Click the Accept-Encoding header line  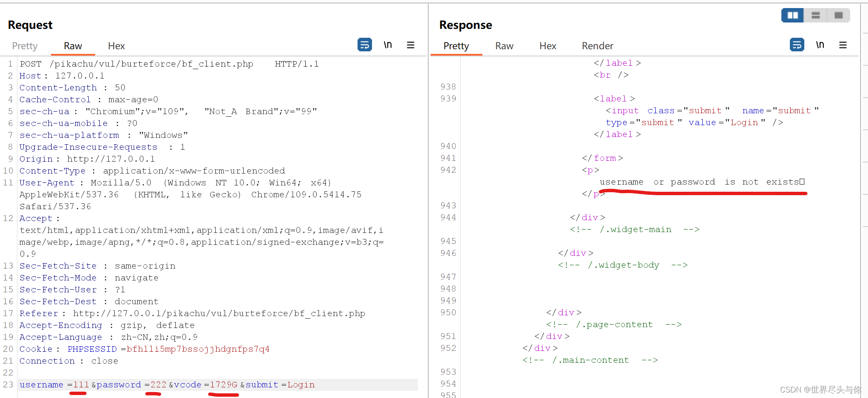[x=107, y=325]
